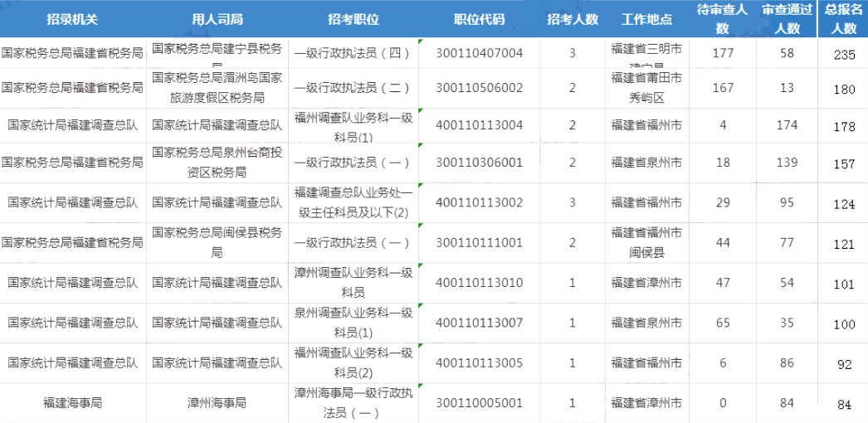Image resolution: width=868 pixels, height=423 pixels.
Task: Select 一级行政执法员（二） position cell
Action: 354,88
